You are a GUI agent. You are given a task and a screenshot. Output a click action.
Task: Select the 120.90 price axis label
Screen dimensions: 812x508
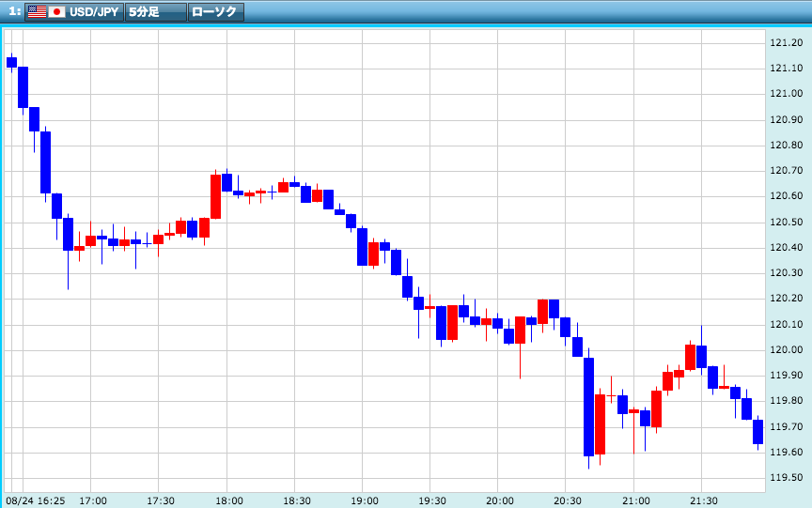click(x=786, y=119)
